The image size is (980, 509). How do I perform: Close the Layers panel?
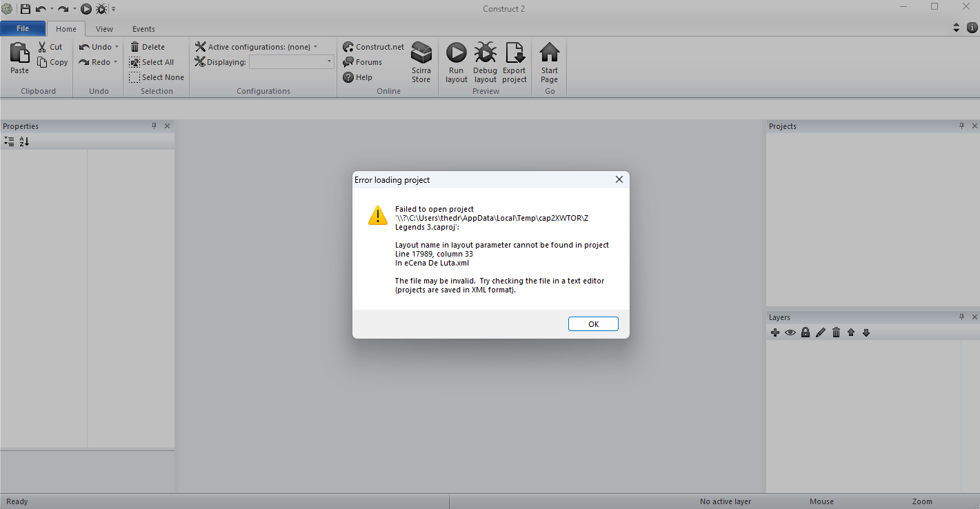click(974, 317)
